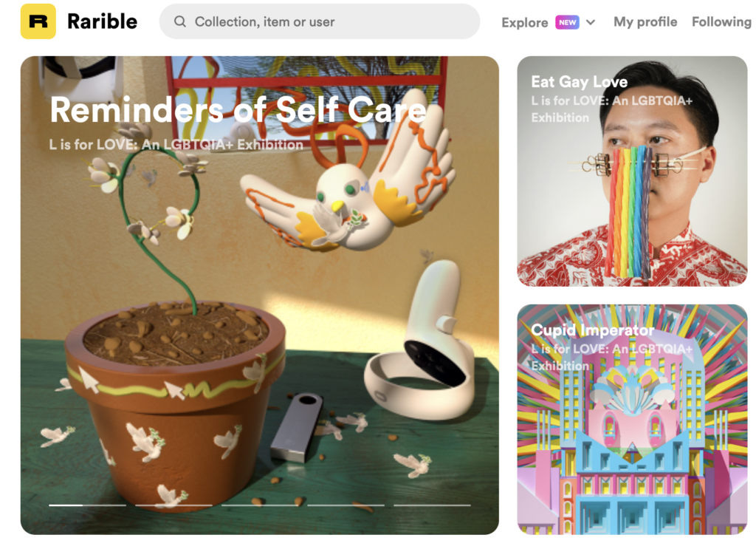Click the exhibition subtitle under Reminders of Self Care
Viewport: 756px width, 549px height.
176,144
